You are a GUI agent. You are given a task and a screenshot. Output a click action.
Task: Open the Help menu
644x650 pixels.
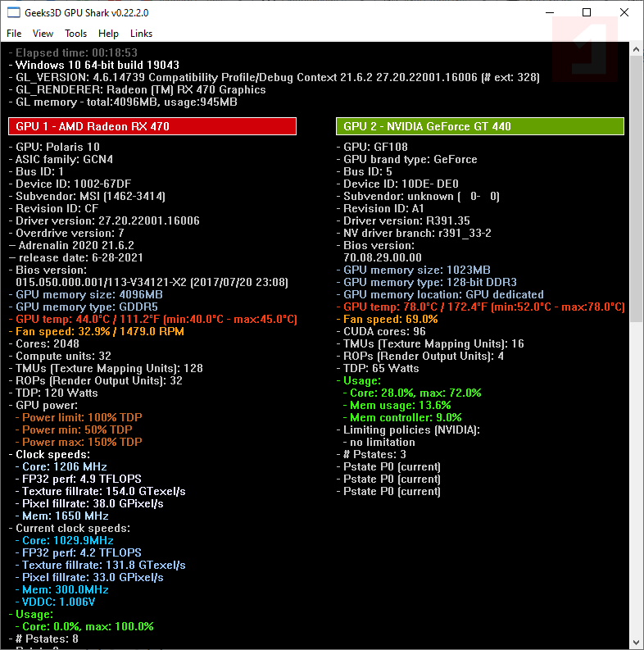[109, 34]
